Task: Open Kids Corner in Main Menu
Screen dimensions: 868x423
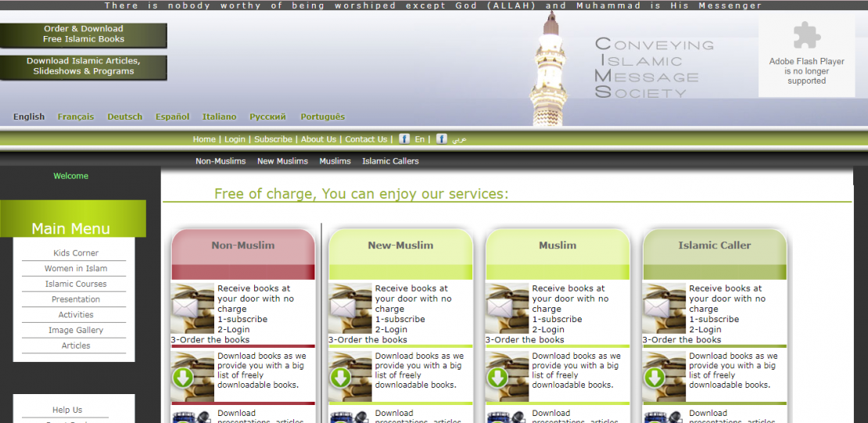Action: 75,253
